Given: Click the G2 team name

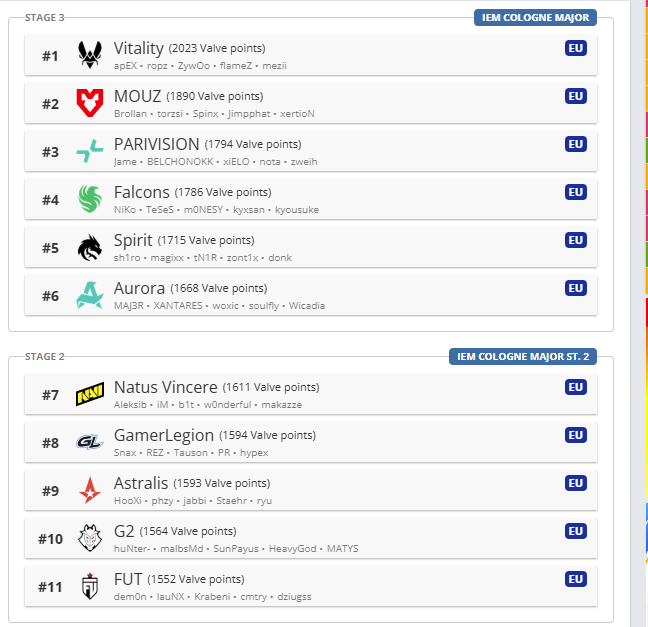Looking at the screenshot, I should click(x=125, y=531).
